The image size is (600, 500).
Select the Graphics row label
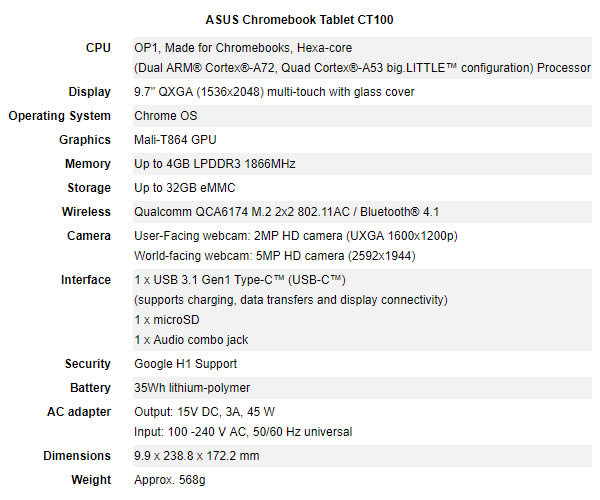click(85, 140)
